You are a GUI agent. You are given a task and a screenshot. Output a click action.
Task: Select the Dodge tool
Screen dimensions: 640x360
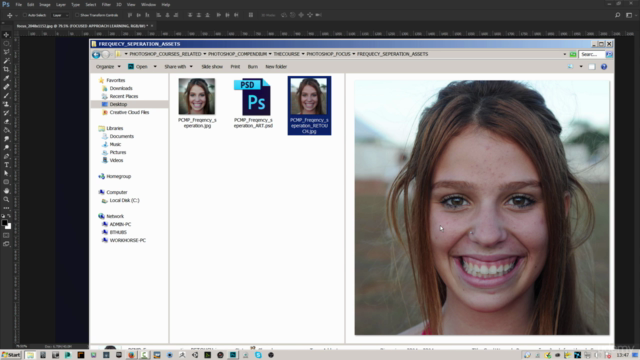6,147
